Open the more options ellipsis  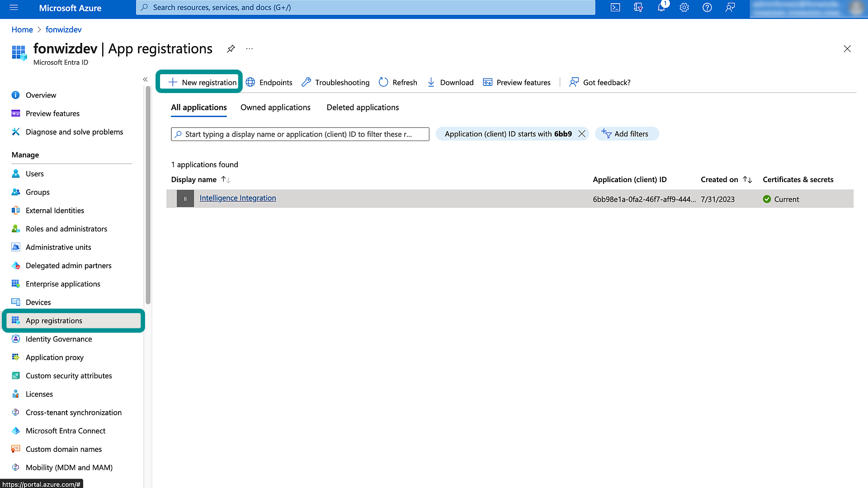click(250, 49)
